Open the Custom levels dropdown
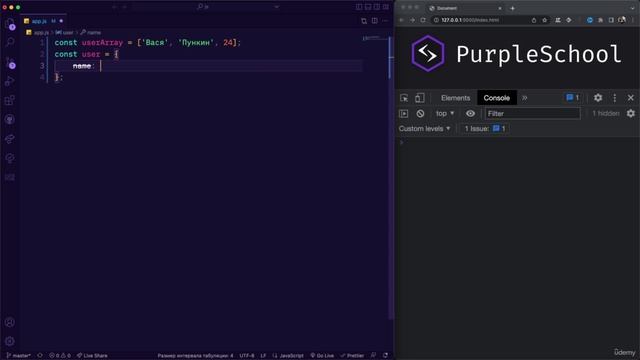Image resolution: width=640 pixels, height=360 pixels. pos(424,129)
